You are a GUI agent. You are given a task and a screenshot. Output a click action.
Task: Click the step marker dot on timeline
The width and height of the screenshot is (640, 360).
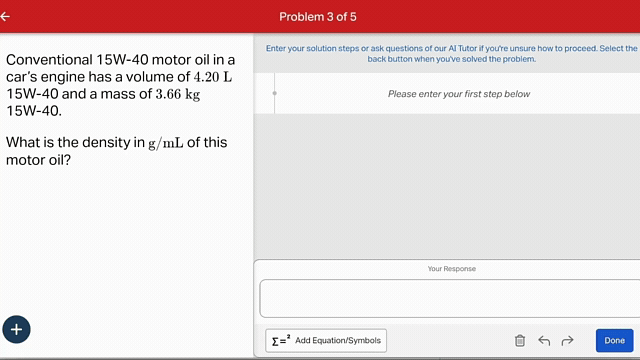275,93
